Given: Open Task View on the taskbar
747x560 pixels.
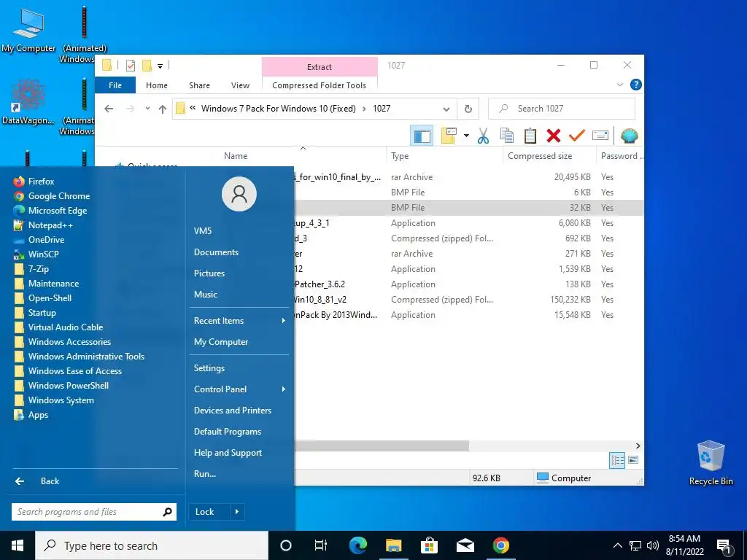Looking at the screenshot, I should (321, 545).
